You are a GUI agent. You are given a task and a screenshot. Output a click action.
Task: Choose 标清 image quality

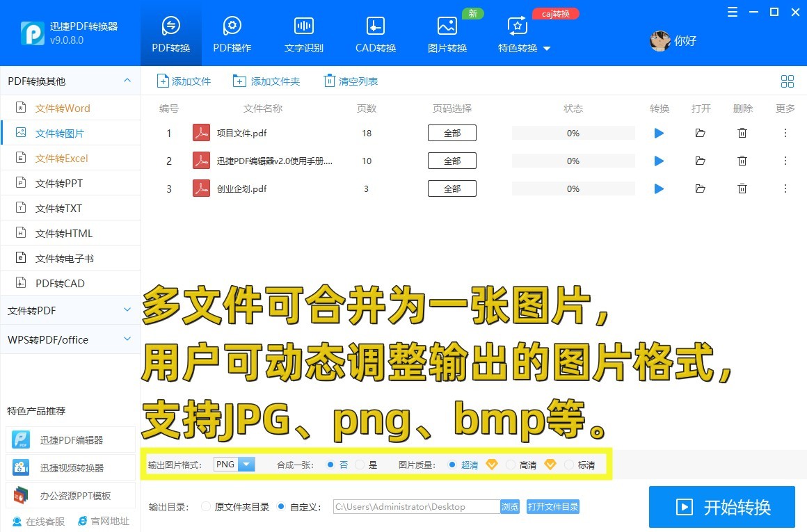[x=568, y=465]
